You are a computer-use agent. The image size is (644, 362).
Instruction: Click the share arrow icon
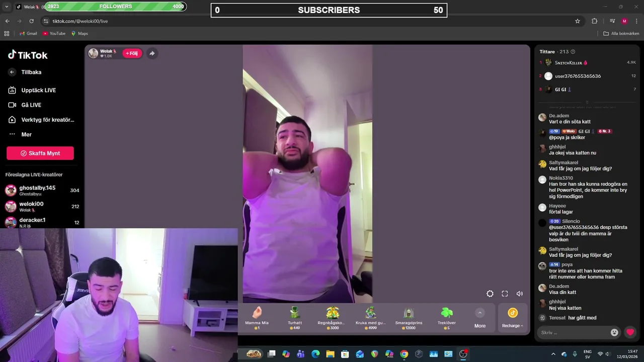coord(152,53)
